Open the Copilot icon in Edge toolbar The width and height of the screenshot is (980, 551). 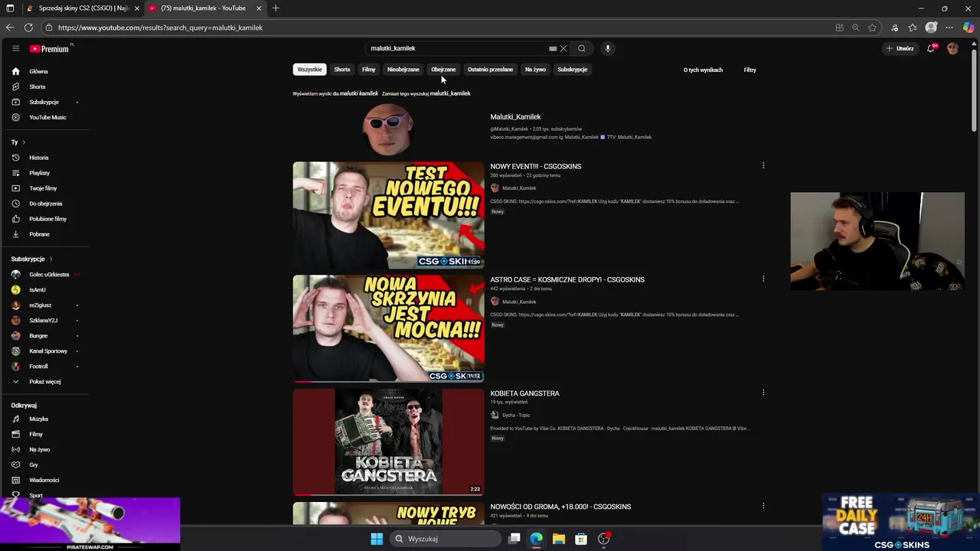pyautogui.click(x=969, y=28)
